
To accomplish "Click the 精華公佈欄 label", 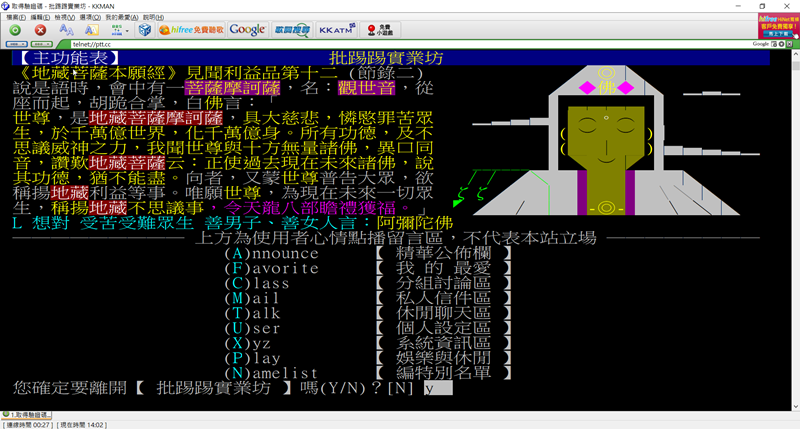I will coord(443,254).
